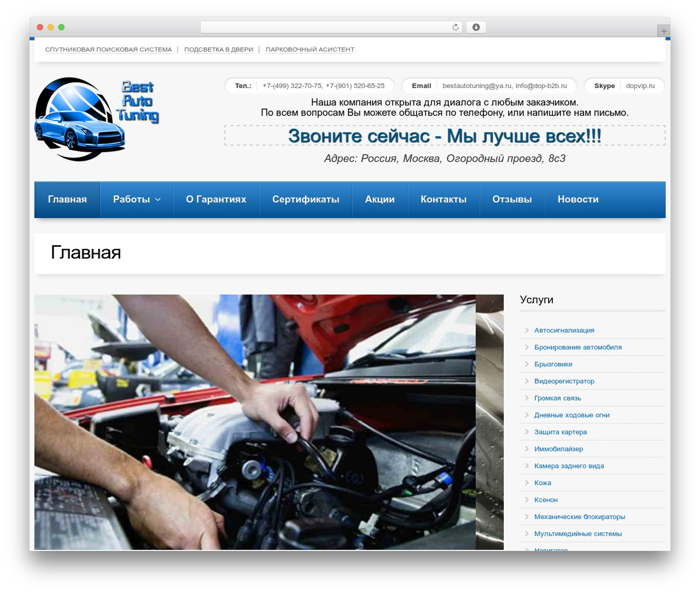This screenshot has width=700, height=593.
Task: Expand the Работы menu dropdown arrow
Action: click(x=158, y=200)
